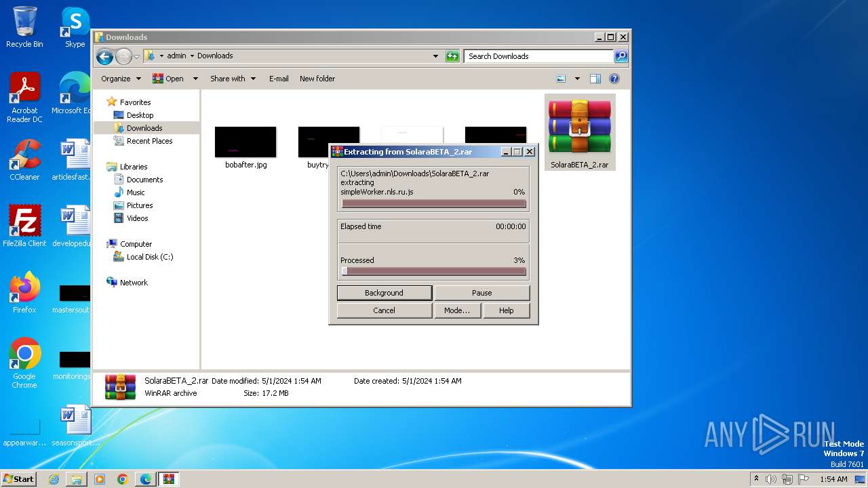
Task: Open the Share with dropdown
Action: pyautogui.click(x=233, y=79)
